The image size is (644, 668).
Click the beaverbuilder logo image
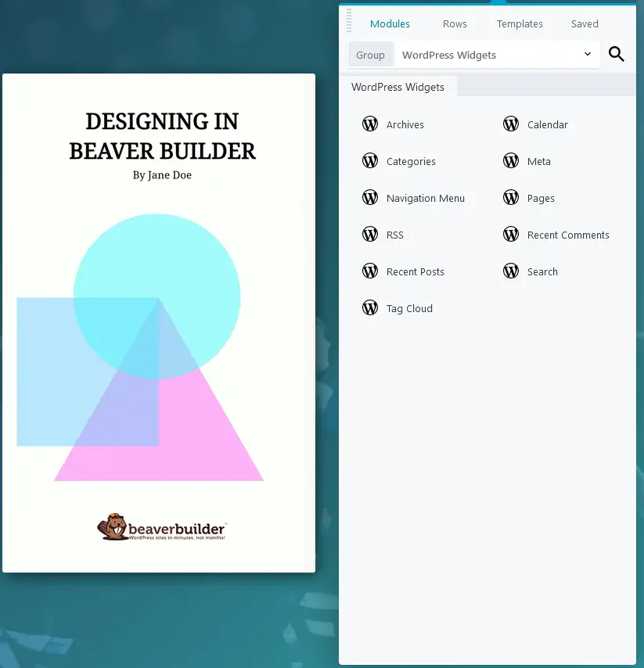click(162, 527)
